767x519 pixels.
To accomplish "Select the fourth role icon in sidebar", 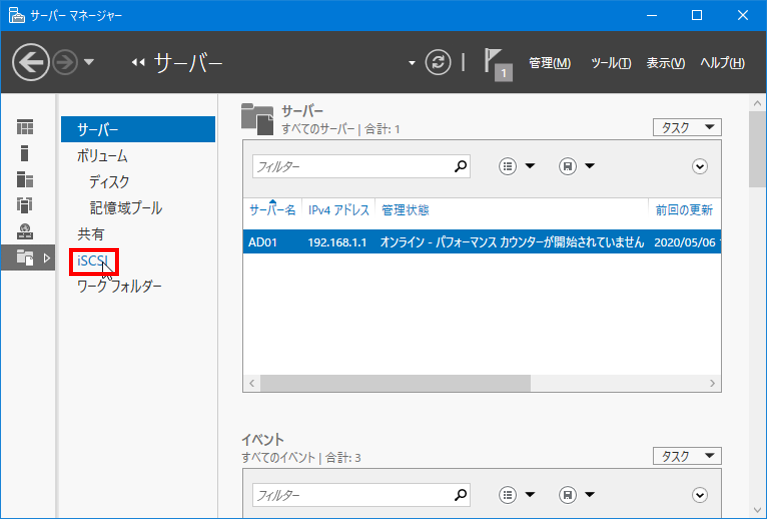I will 24,205.
